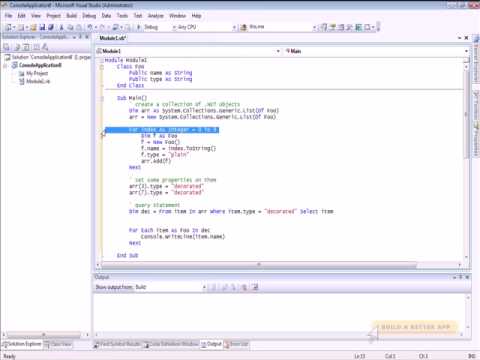480x360 pixels.
Task: Click the Save All toolbar icon
Action: tap(51, 27)
